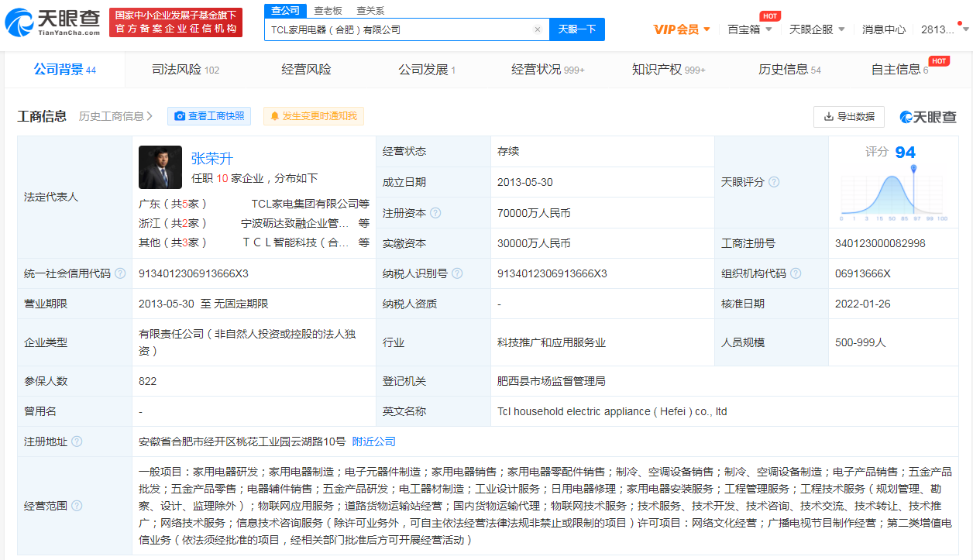
Task: Click the red 官方备案企业征信机构 banner
Action: pos(175,22)
